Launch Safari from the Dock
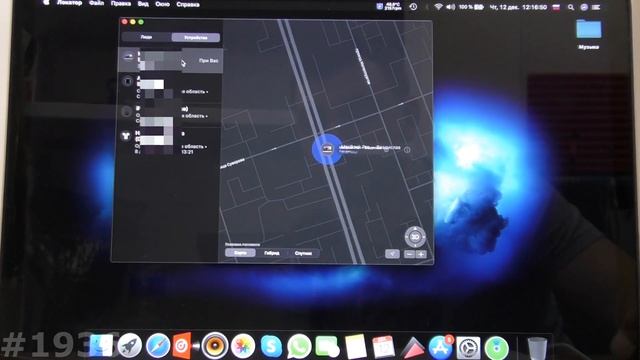Image resolution: width=640 pixels, height=360 pixels. [158, 346]
